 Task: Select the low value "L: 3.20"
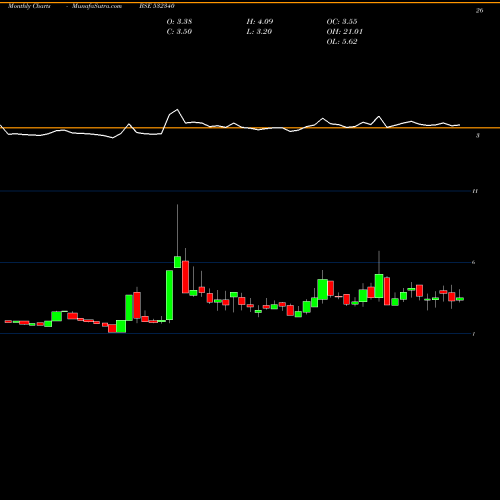pyautogui.click(x=259, y=32)
